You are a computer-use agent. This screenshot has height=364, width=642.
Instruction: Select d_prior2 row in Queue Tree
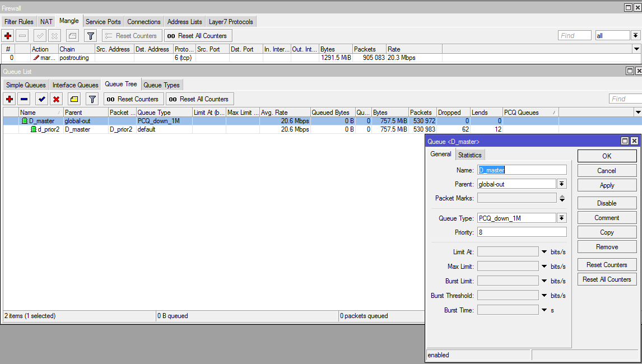(281, 129)
